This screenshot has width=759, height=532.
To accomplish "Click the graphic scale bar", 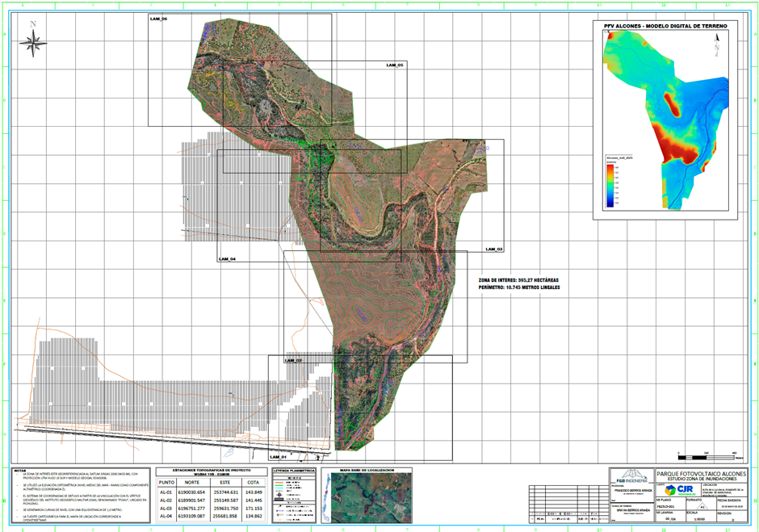I will point(710,456).
